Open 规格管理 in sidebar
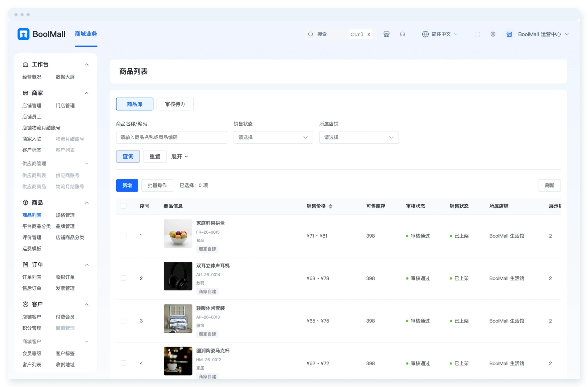 click(x=65, y=215)
